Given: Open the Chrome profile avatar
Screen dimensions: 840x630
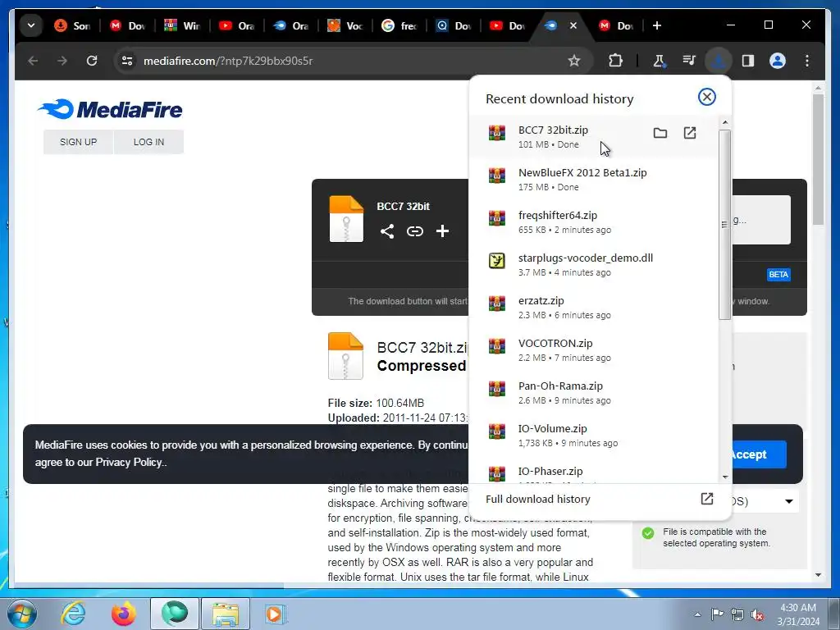Looking at the screenshot, I should click(x=778, y=61).
